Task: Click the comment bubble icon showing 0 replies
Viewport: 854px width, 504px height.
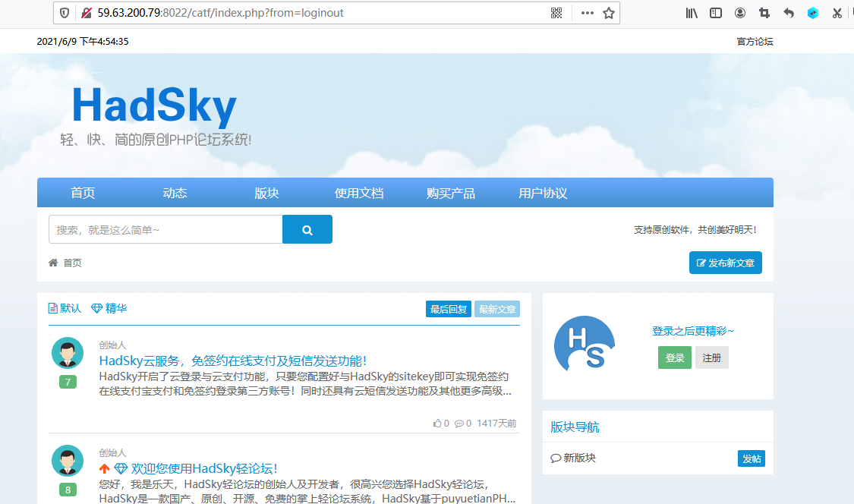Action: coord(459,423)
